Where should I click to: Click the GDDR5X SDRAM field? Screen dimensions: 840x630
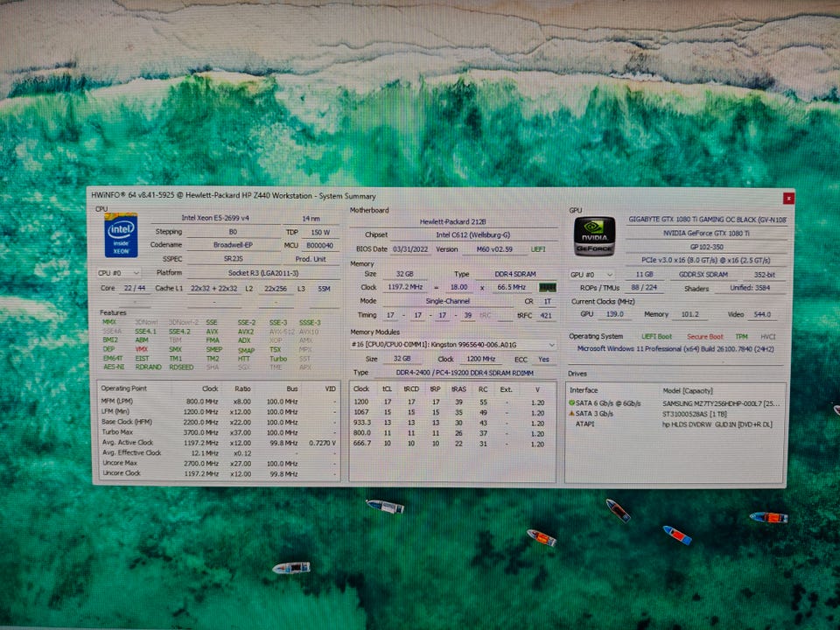point(703,275)
